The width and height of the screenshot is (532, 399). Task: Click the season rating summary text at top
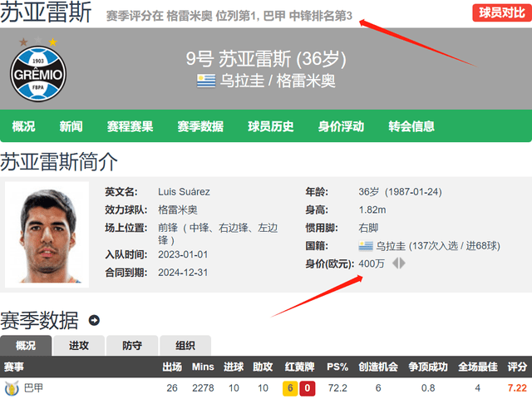(x=229, y=16)
